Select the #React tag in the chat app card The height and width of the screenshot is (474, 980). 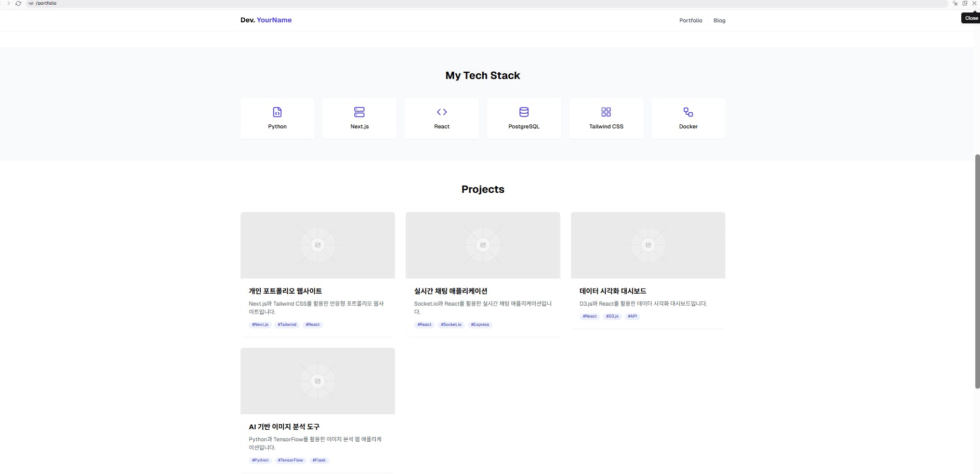(425, 324)
